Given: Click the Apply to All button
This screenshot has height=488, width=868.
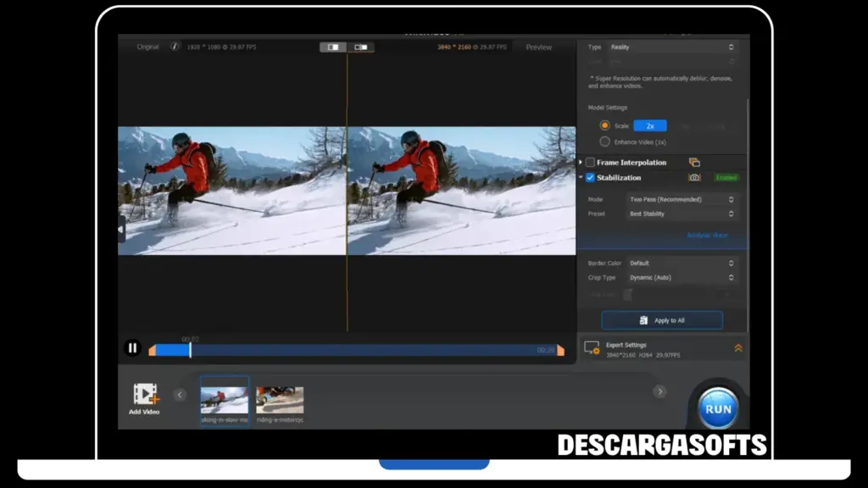Looking at the screenshot, I should [662, 320].
